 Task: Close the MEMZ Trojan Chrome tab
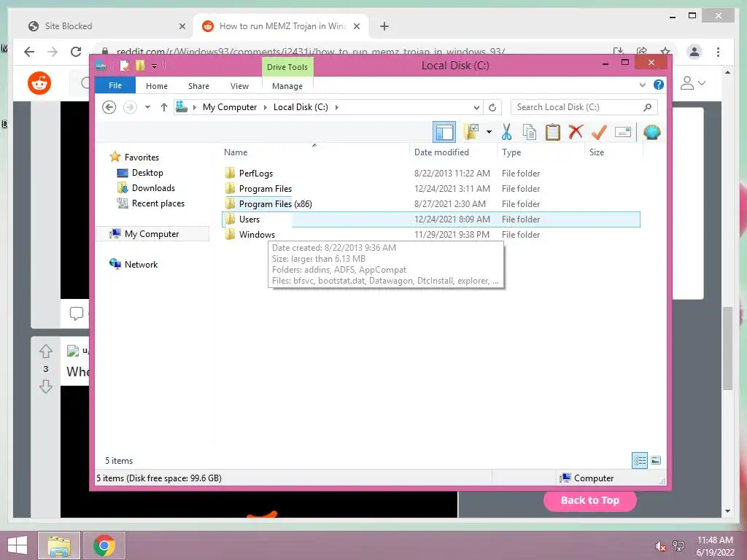(356, 26)
